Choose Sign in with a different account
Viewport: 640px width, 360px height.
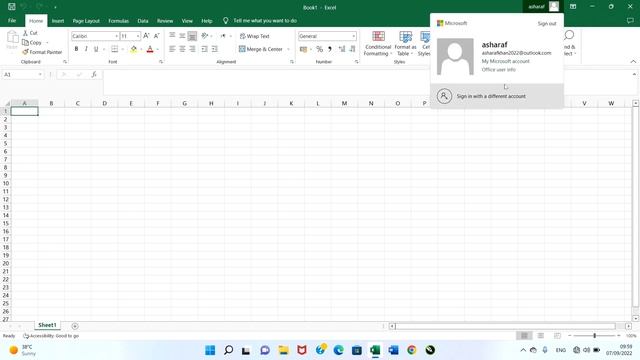point(497,96)
